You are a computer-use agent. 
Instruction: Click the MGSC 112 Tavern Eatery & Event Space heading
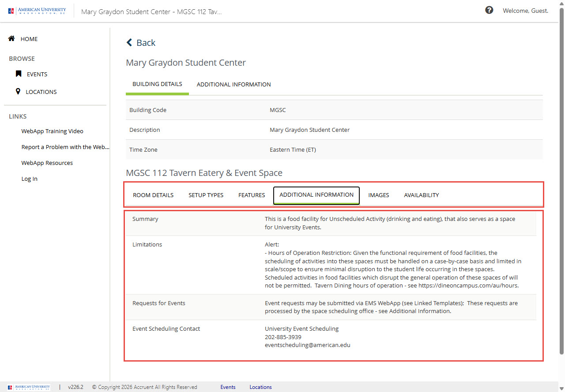[x=204, y=173]
